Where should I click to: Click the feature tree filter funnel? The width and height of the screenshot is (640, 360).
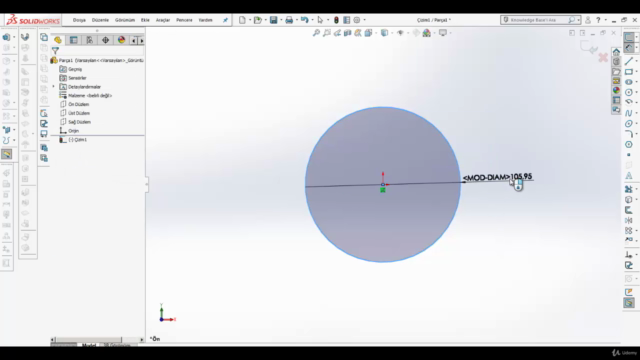[55, 51]
